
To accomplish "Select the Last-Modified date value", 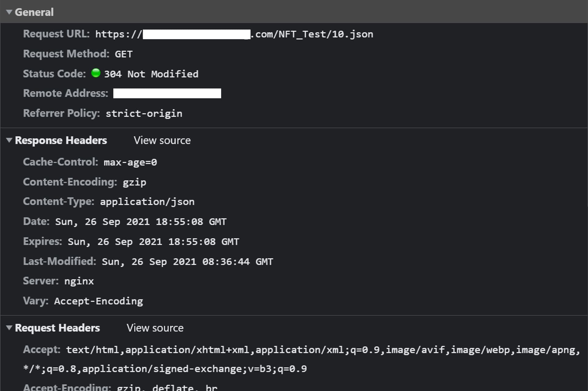I will (187, 262).
